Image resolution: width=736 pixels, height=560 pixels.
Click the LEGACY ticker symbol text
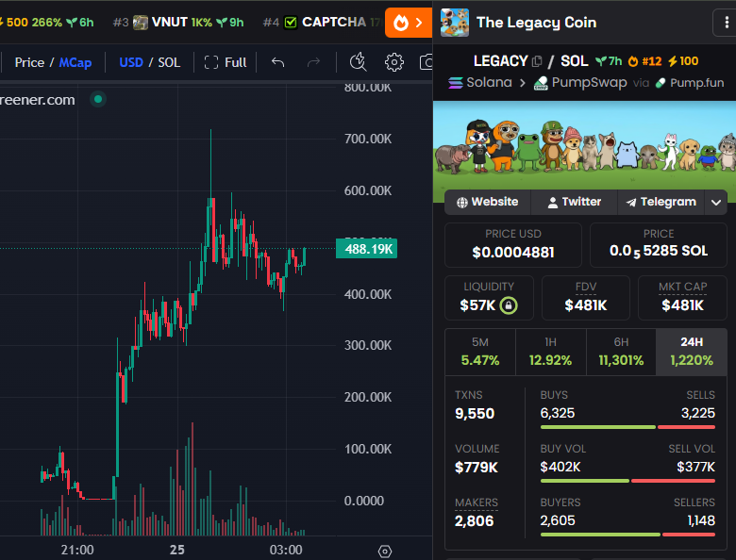500,61
